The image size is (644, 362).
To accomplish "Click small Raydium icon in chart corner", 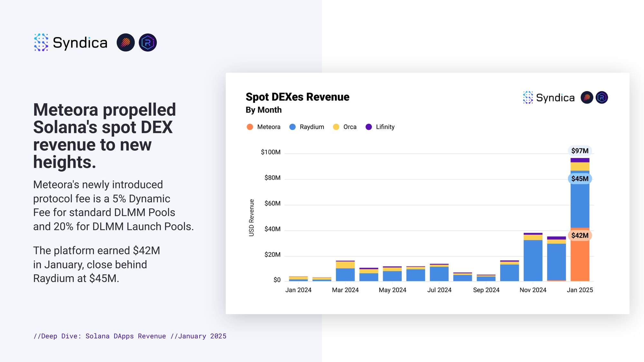I will [601, 97].
